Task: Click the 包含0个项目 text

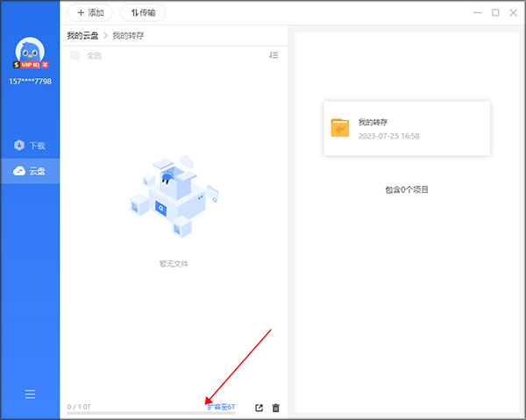Action: 407,190
